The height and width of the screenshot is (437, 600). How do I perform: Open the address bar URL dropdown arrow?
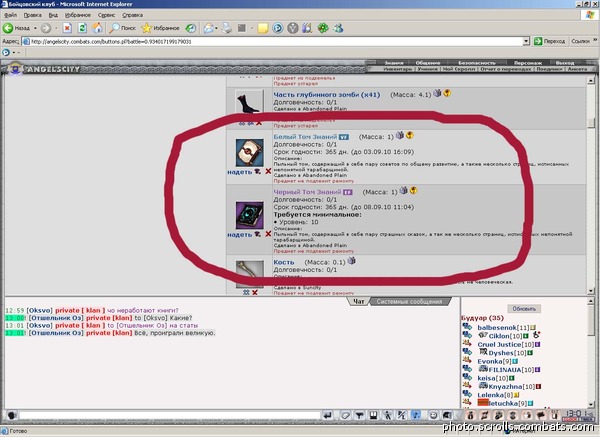[x=526, y=41]
